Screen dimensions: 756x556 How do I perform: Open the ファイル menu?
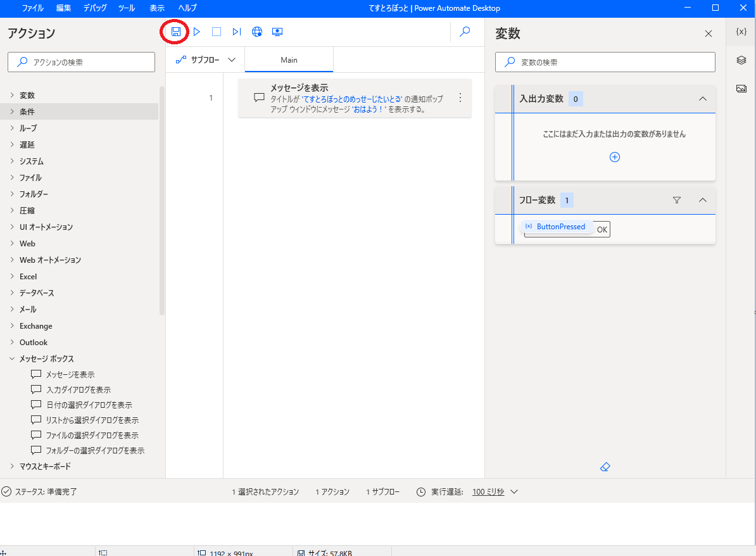(x=33, y=8)
